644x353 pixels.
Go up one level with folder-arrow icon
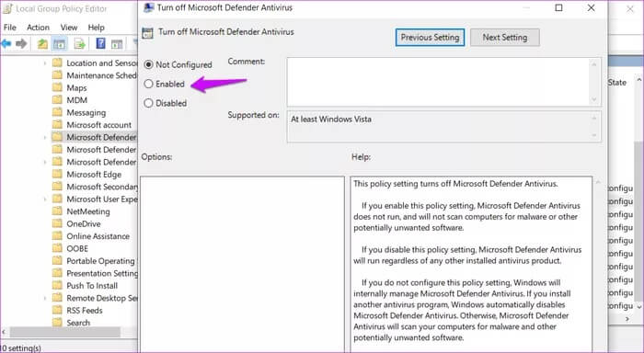pos(42,43)
